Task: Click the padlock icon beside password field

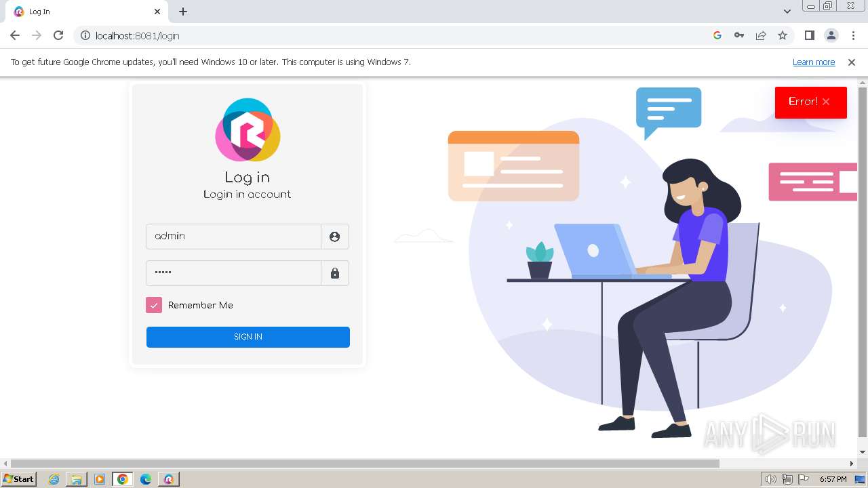Action: [x=334, y=273]
